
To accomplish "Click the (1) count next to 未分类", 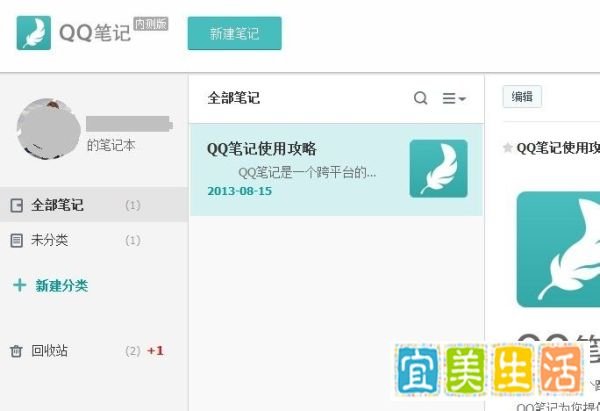I will 133,240.
